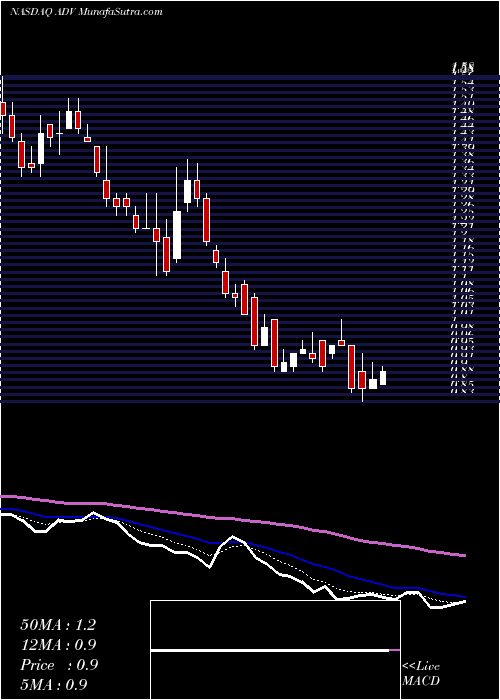Click the 5MA : 0.9 label
Screen dimensions: 500x700
click(54, 684)
